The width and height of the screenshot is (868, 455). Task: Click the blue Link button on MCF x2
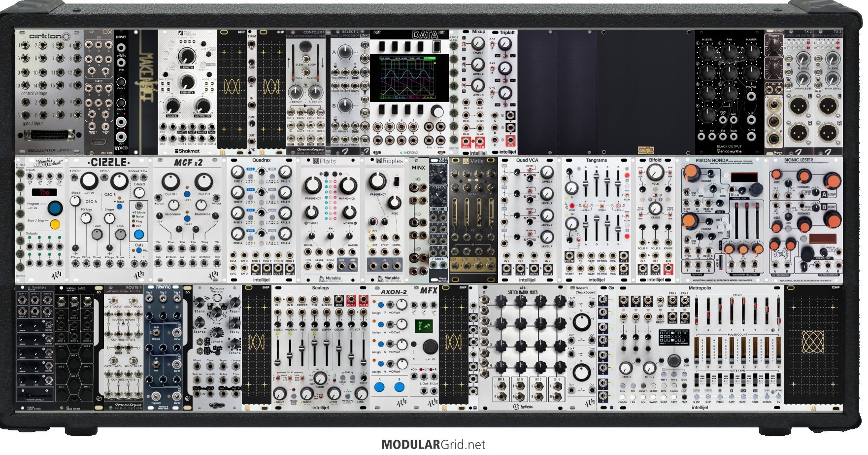click(187, 194)
